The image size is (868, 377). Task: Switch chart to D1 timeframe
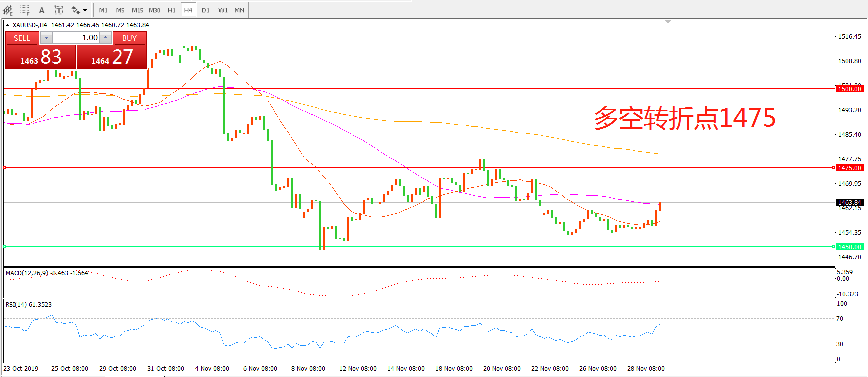pyautogui.click(x=206, y=10)
